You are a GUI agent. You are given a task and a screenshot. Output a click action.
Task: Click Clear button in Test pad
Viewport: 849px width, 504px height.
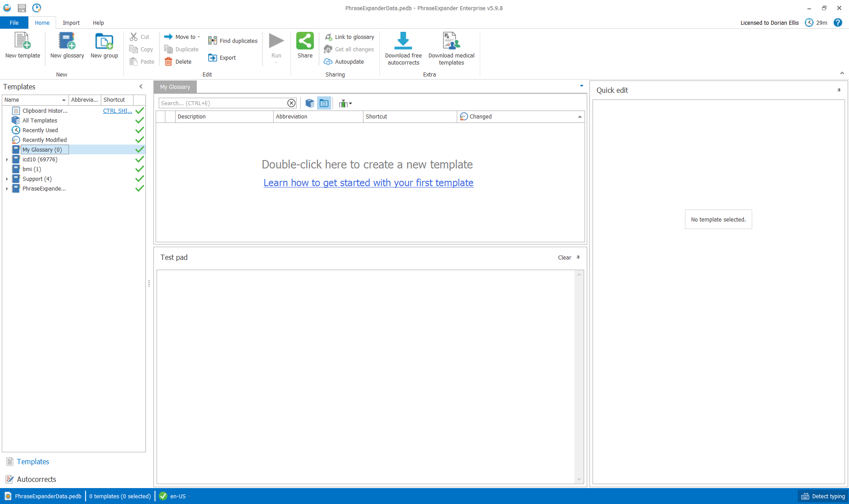point(564,258)
